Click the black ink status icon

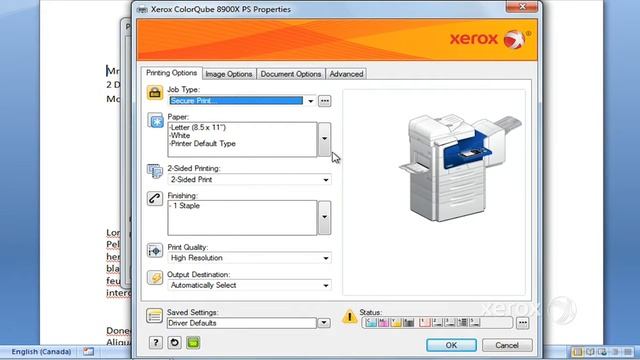409,323
